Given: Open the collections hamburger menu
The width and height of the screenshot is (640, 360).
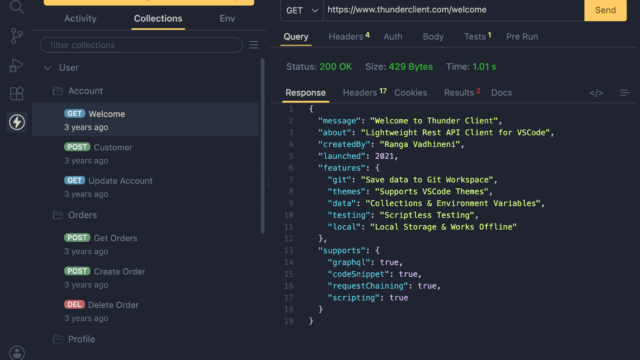Looking at the screenshot, I should click(254, 45).
